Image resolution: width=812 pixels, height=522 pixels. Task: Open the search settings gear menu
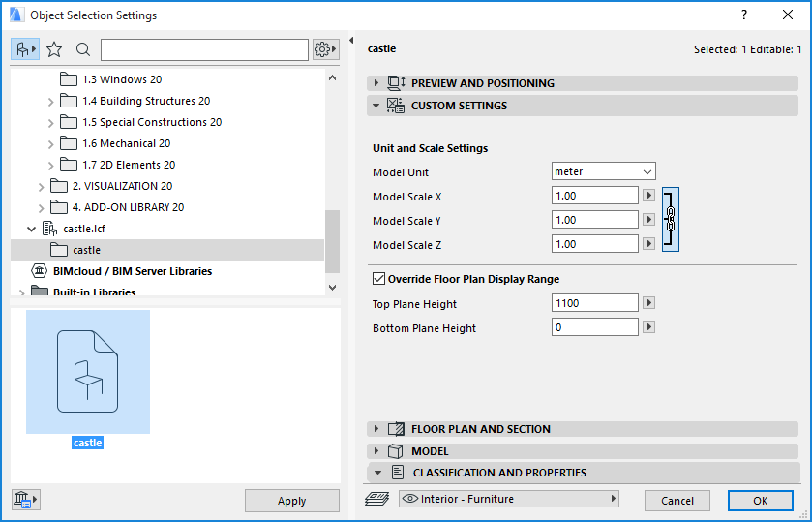[x=326, y=49]
